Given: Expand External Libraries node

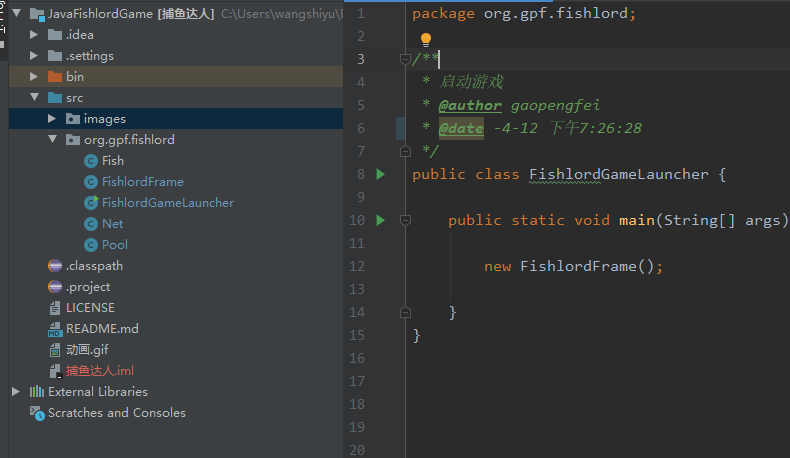Looking at the screenshot, I should click(x=16, y=391).
